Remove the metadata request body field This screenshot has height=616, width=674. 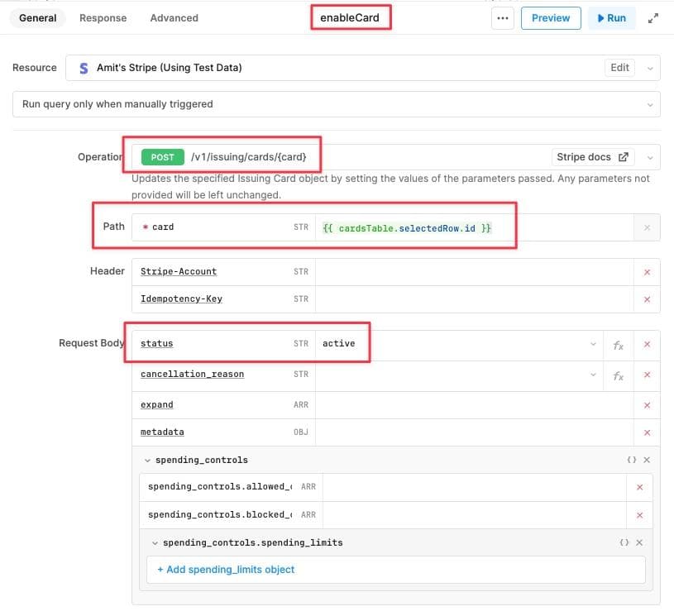click(x=648, y=432)
